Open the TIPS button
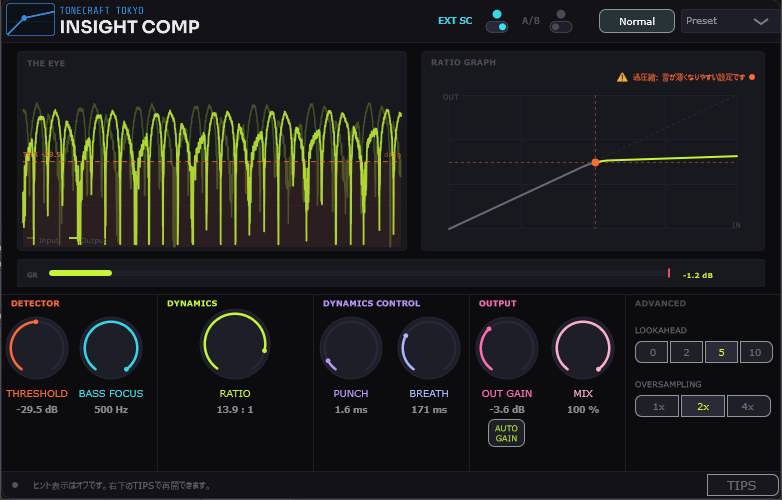This screenshot has width=782, height=500. (741, 485)
